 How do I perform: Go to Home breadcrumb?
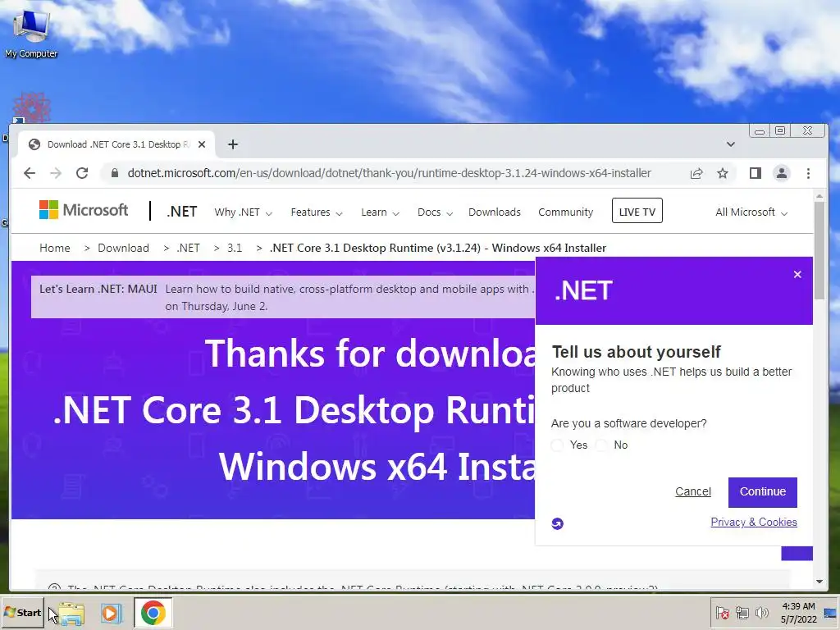(x=55, y=248)
